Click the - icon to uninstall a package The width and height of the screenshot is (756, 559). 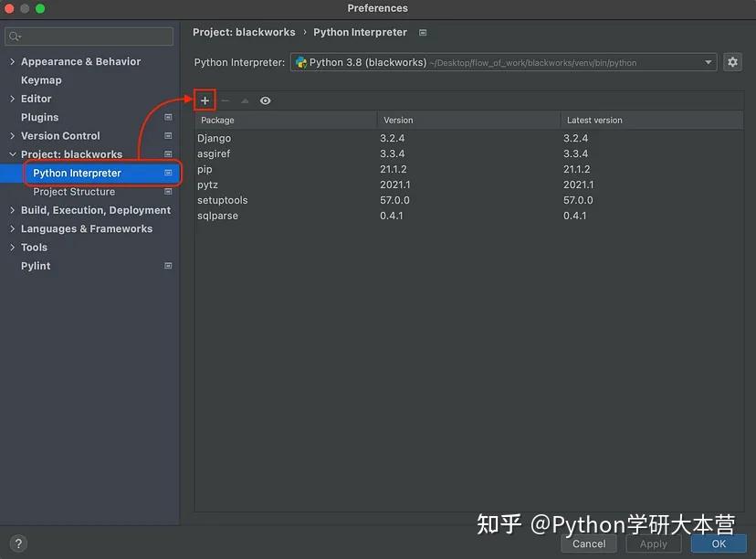click(x=225, y=100)
